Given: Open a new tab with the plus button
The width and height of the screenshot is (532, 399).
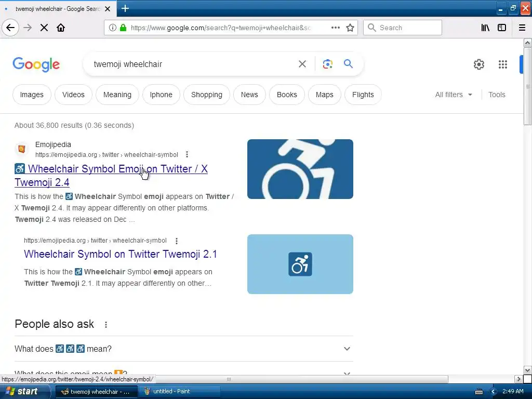Looking at the screenshot, I should click(125, 8).
